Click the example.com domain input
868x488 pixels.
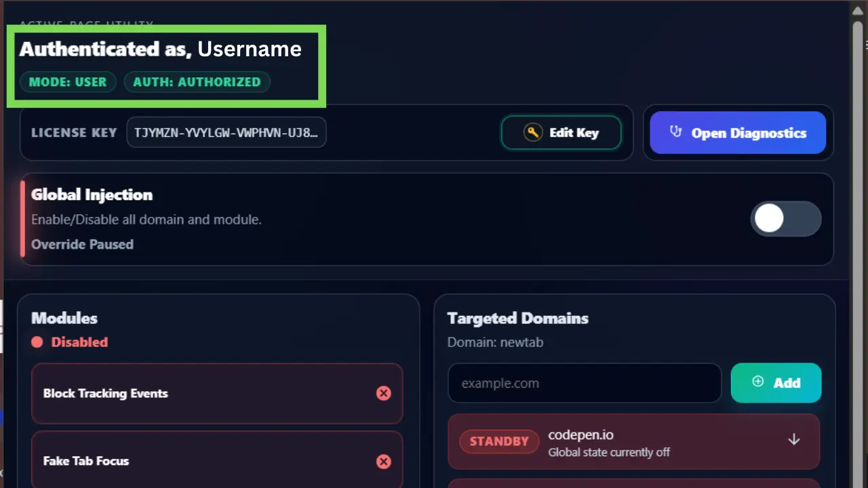[x=585, y=383]
